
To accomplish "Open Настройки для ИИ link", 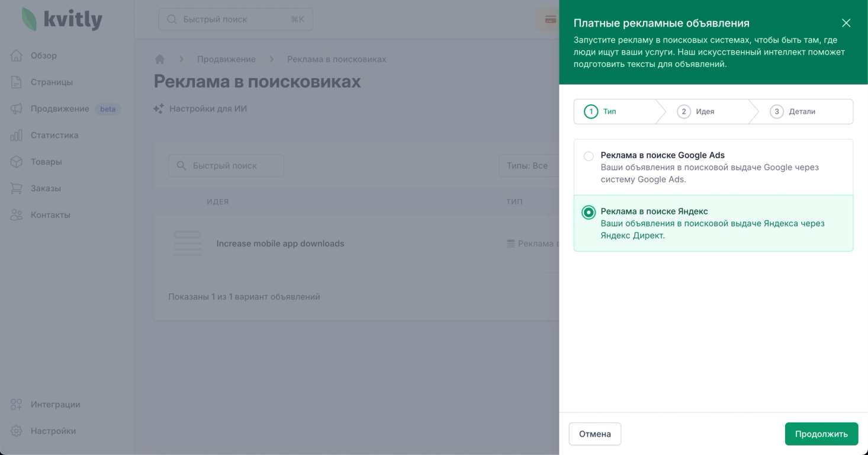I will pos(208,109).
